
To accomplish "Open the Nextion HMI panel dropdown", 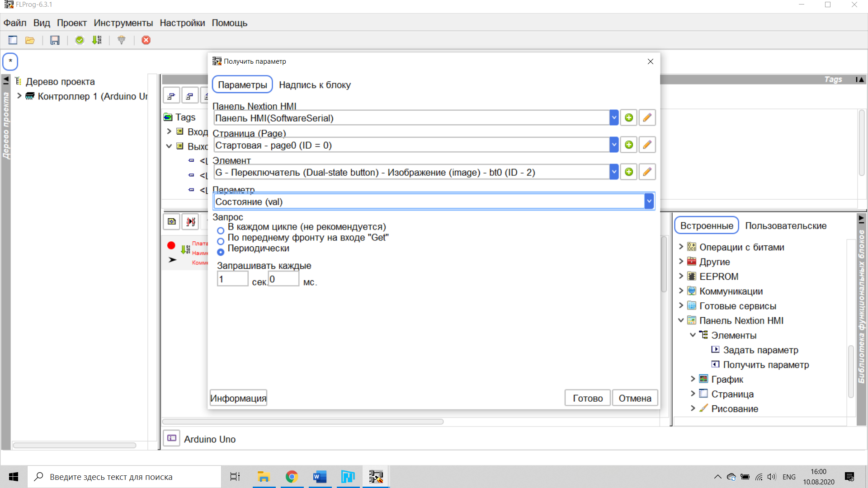I will tap(613, 118).
